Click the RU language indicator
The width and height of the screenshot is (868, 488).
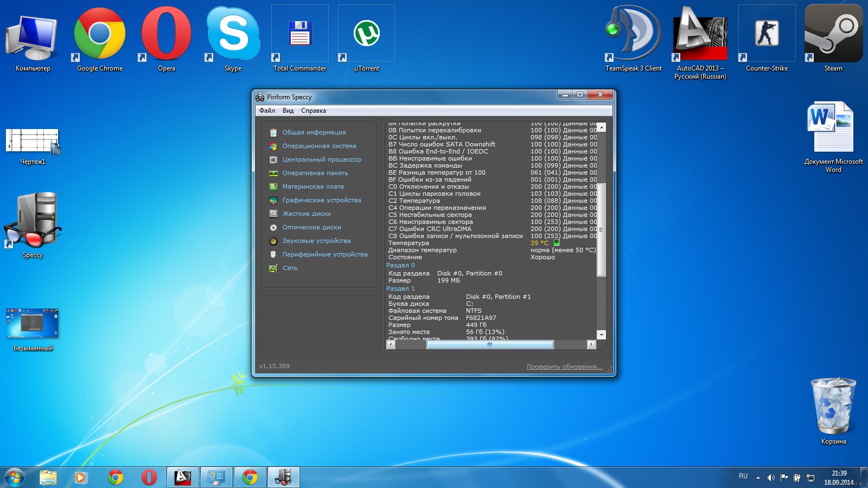coord(743,476)
